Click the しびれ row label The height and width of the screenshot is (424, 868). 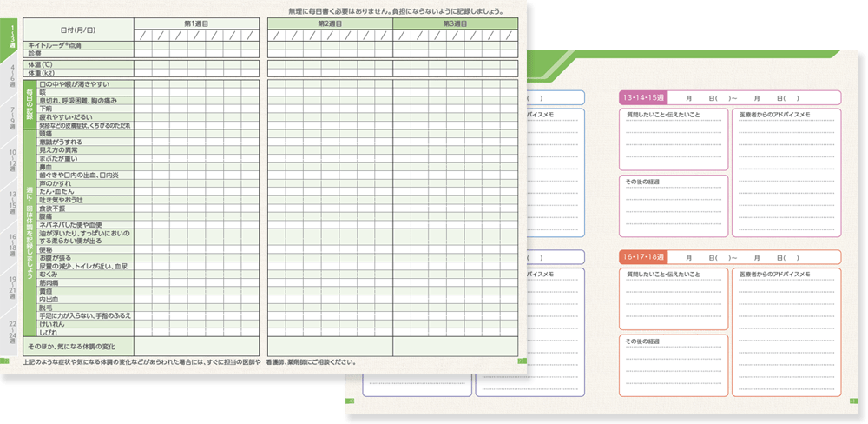[85, 332]
